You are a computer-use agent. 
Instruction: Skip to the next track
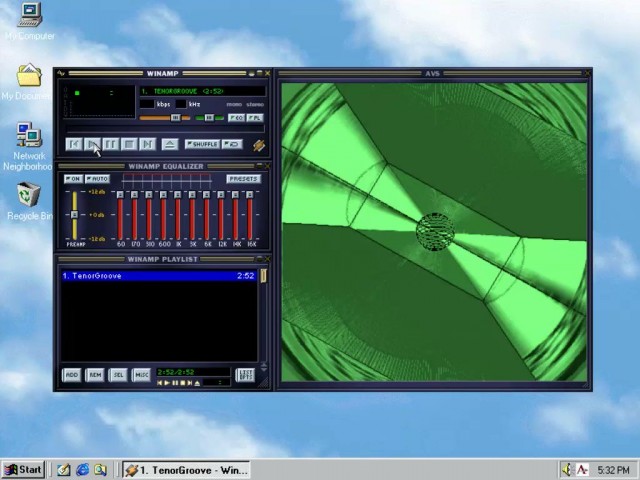pyautogui.click(x=147, y=145)
